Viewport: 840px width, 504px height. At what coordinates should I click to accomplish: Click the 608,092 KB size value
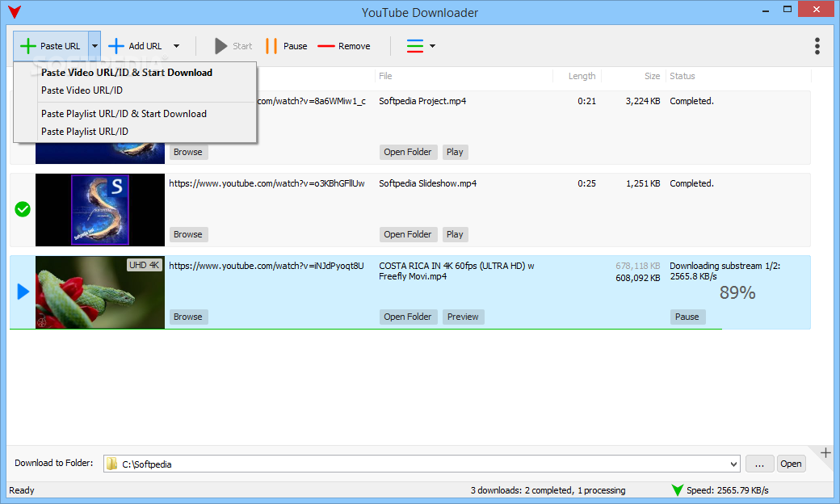637,278
